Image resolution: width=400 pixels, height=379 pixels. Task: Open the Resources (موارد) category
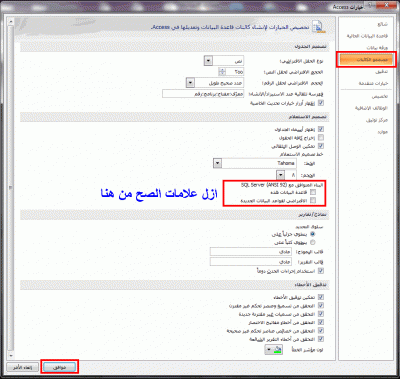point(382,132)
